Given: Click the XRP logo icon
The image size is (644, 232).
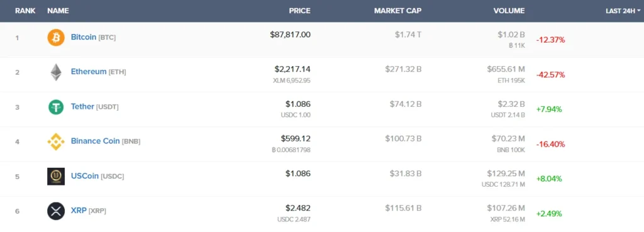Looking at the screenshot, I should pyautogui.click(x=56, y=211).
